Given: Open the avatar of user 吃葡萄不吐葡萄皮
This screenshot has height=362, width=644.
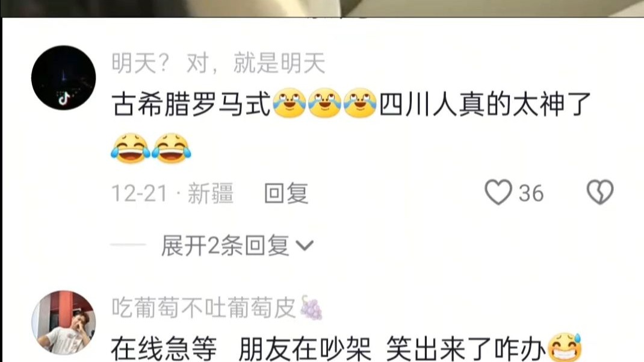Looking at the screenshot, I should pos(64,323).
